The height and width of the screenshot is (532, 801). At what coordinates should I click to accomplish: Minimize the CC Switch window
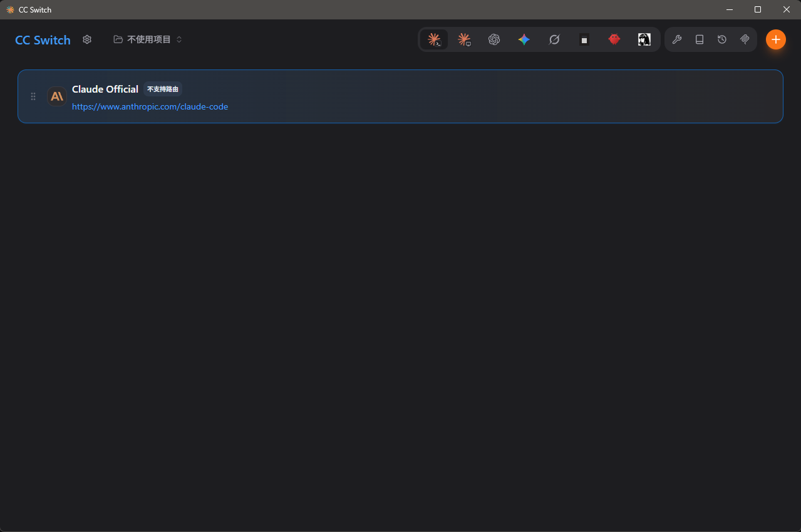[730, 9]
